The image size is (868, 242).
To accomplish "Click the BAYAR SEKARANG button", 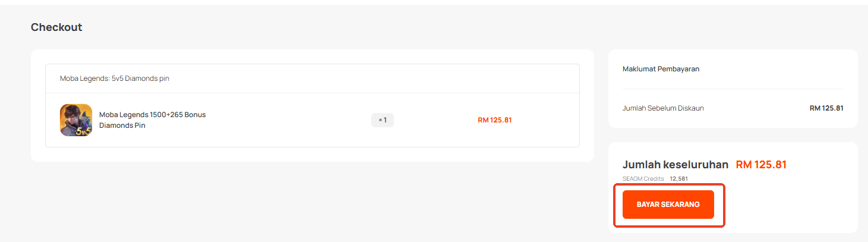I will [668, 205].
